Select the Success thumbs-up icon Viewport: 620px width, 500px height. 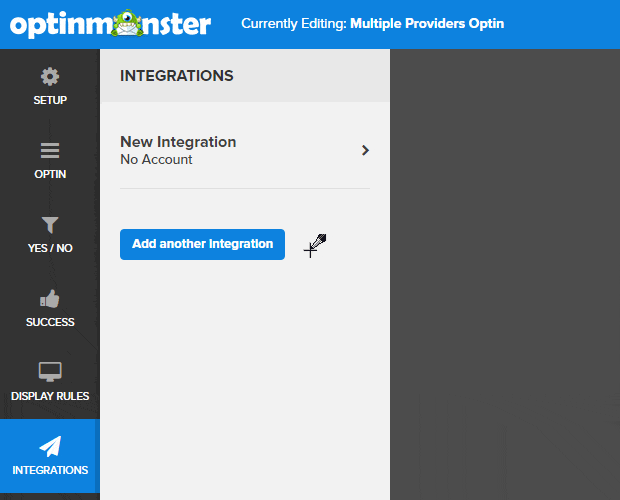point(50,299)
